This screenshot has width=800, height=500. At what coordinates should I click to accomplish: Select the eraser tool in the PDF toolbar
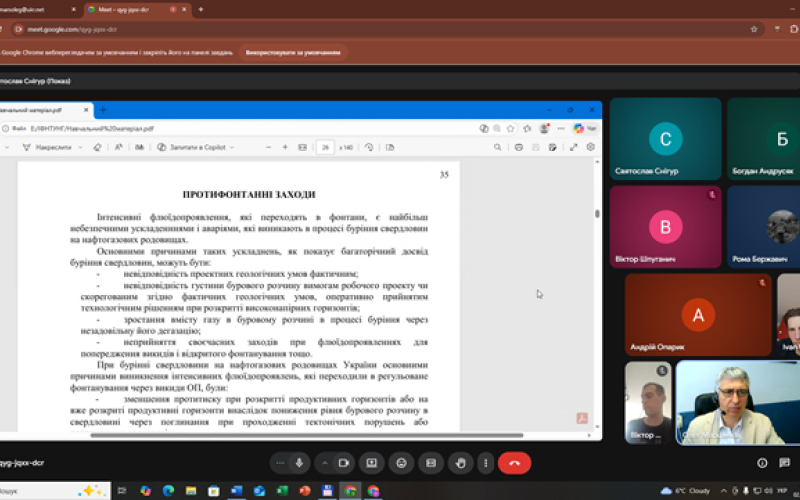(x=98, y=147)
